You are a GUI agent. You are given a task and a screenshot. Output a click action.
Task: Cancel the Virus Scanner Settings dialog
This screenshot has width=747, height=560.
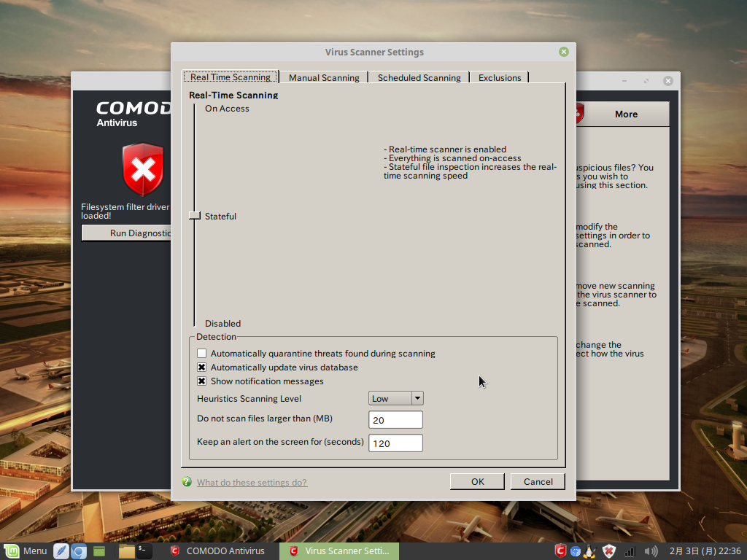[x=538, y=481]
